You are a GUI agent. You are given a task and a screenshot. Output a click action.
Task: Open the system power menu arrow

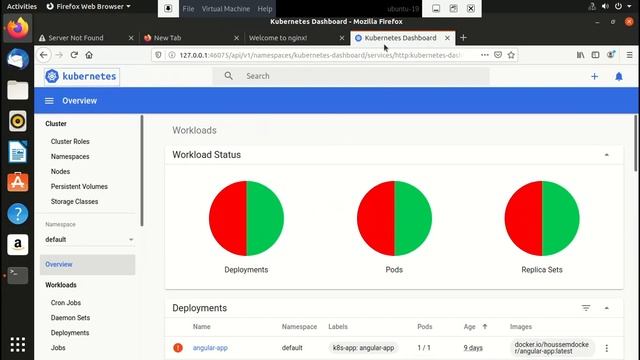tap(629, 7)
